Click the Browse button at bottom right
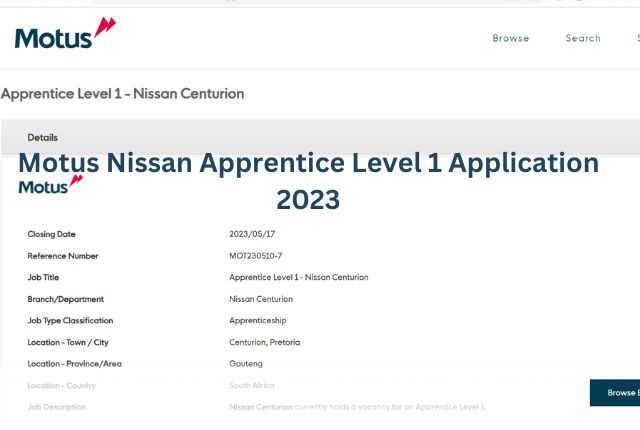 pyautogui.click(x=615, y=392)
